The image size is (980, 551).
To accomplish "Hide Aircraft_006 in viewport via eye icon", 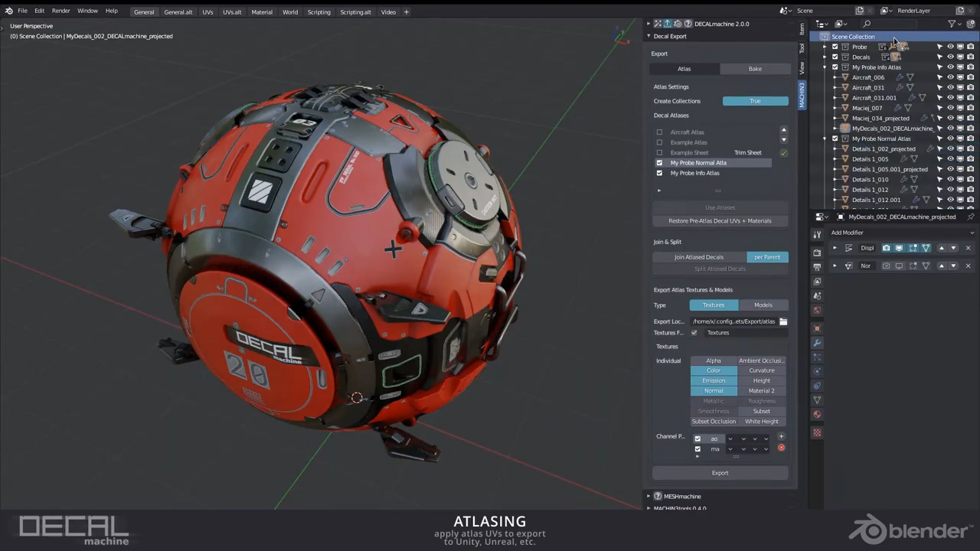I will coord(950,77).
